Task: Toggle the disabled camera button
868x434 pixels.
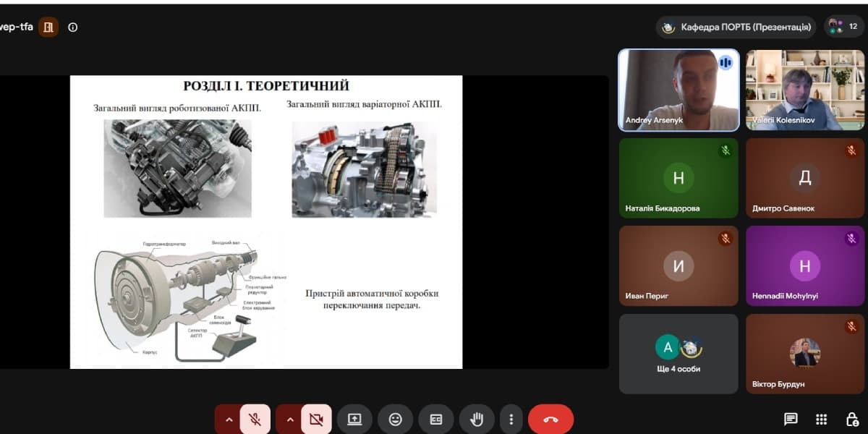Action: pyautogui.click(x=316, y=419)
